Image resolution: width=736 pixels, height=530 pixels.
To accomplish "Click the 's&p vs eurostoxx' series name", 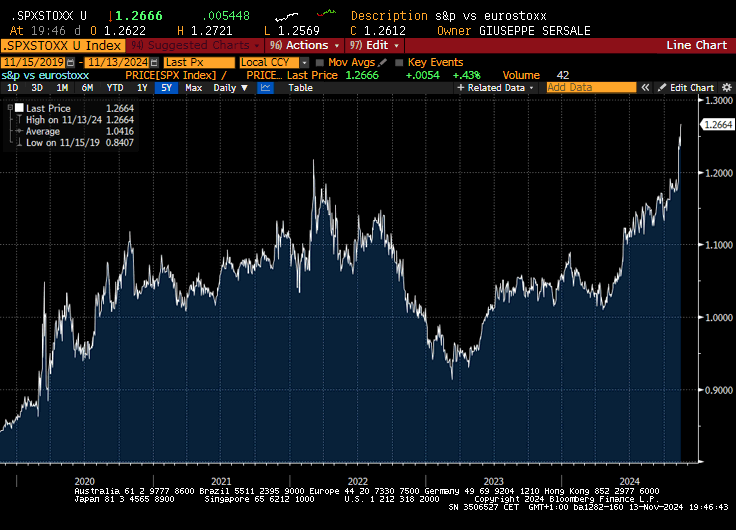I will [45, 76].
